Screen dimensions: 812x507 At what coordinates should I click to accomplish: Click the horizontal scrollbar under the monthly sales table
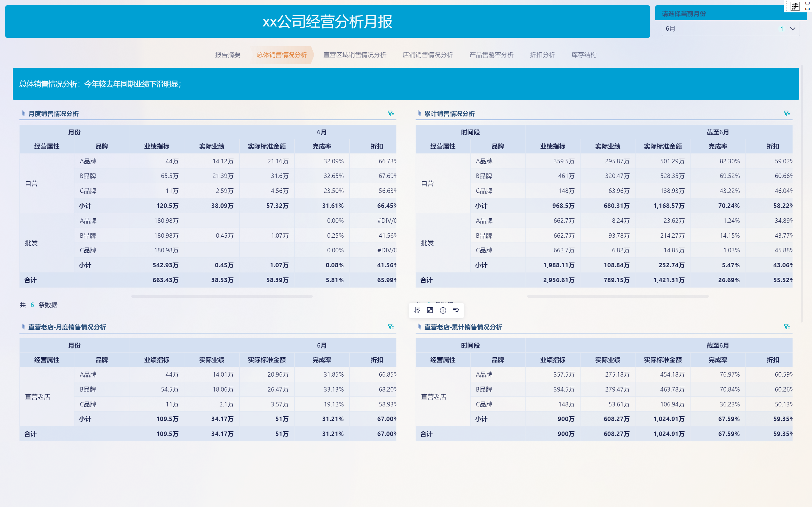(222, 296)
